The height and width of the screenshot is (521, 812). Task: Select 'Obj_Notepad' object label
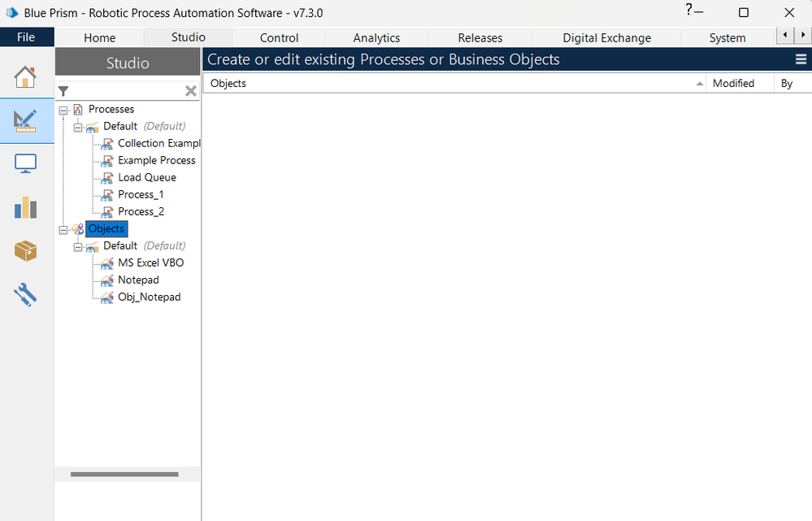[x=149, y=297]
